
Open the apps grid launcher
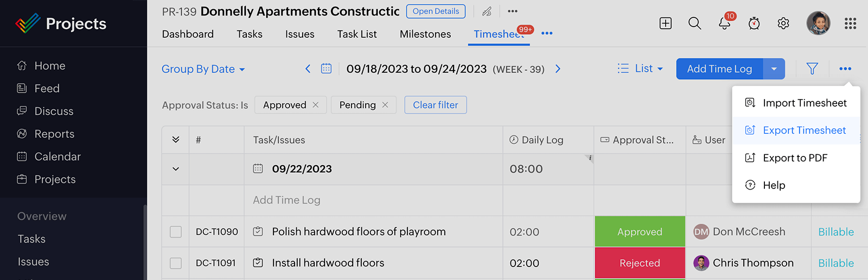[x=850, y=23]
